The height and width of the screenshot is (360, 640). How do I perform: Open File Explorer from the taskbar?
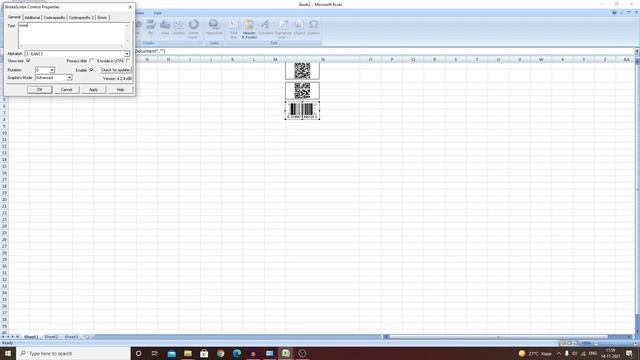[188, 353]
